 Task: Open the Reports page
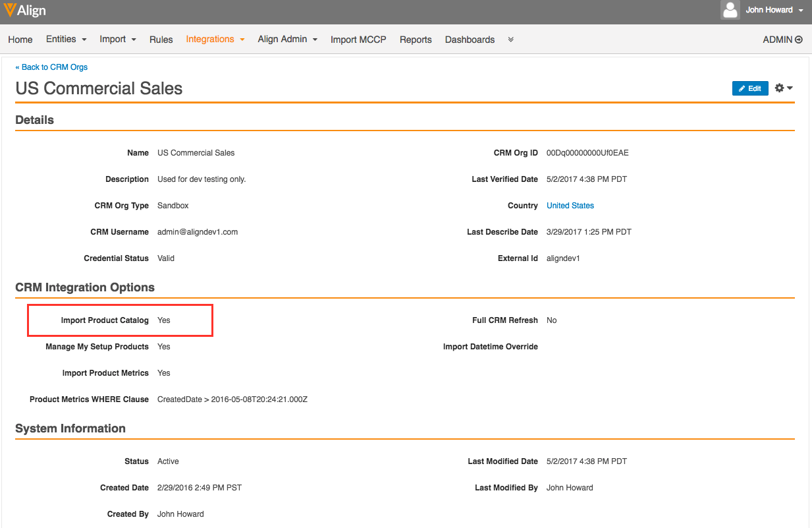416,40
